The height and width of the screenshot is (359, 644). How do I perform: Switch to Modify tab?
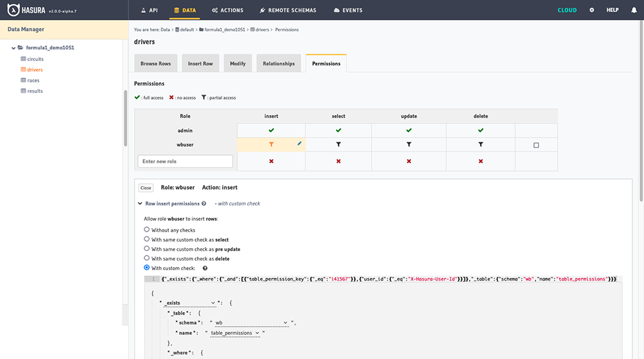pos(238,63)
